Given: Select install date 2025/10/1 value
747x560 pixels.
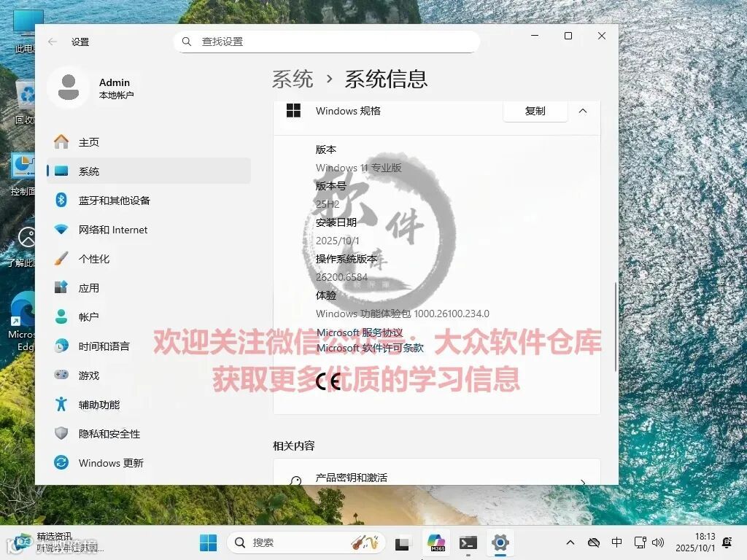Looking at the screenshot, I should (x=337, y=241).
